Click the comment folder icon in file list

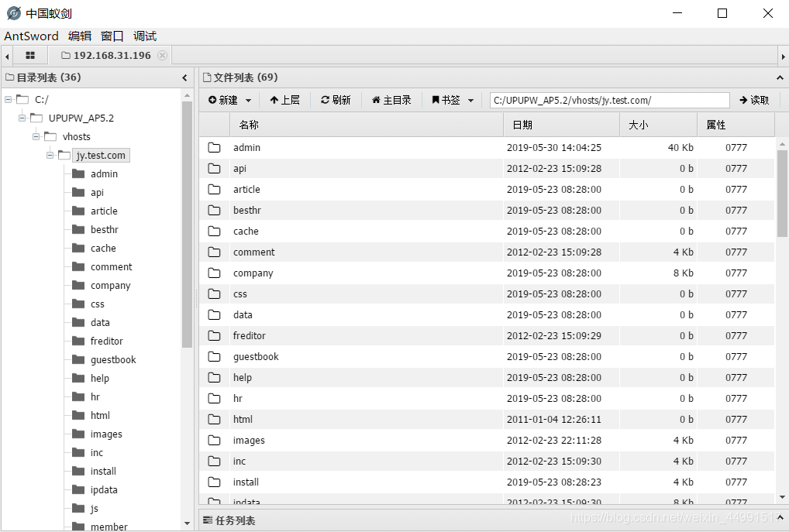215,252
